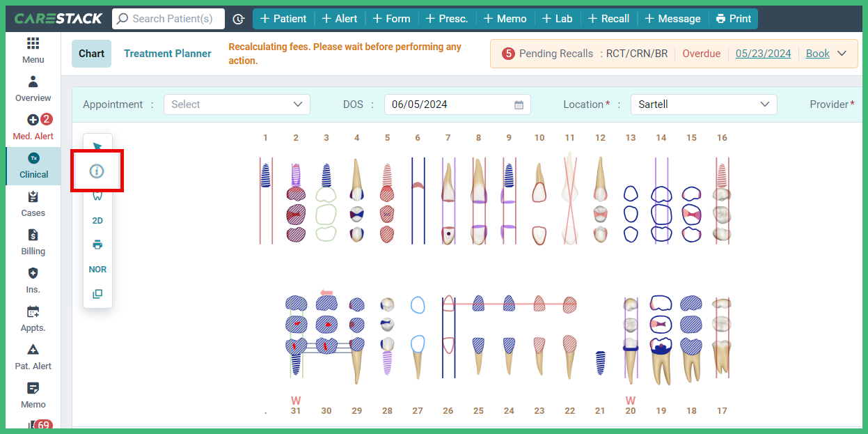868x434 pixels.
Task: Open the Location dropdown showing Sartell
Action: [703, 104]
